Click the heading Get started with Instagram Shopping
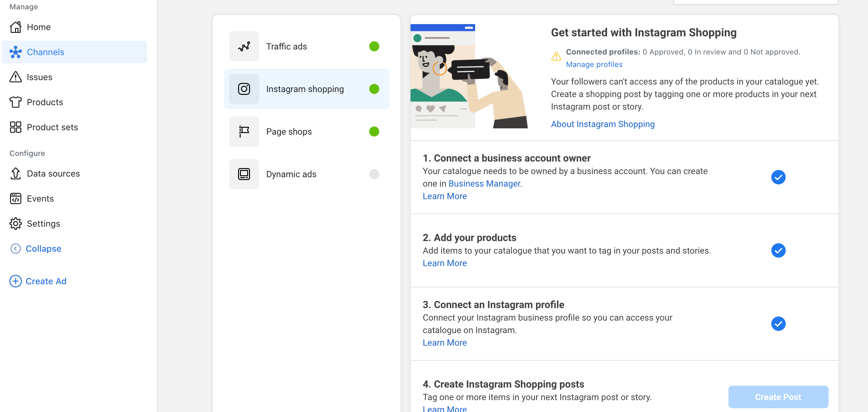Image resolution: width=868 pixels, height=412 pixels. [644, 32]
